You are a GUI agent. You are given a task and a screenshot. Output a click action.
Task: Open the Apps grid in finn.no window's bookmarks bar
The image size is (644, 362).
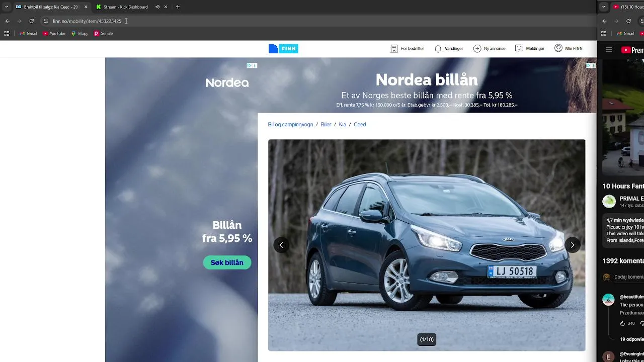7,34
